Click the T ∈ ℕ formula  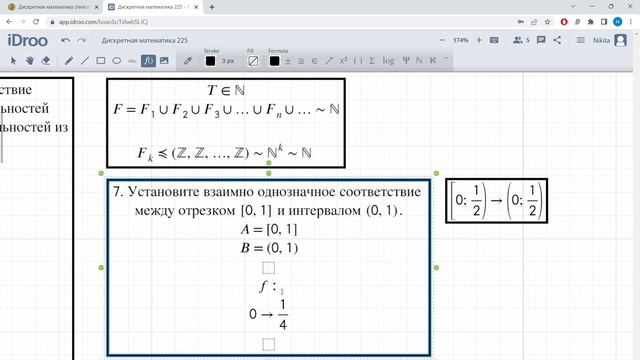click(x=226, y=90)
